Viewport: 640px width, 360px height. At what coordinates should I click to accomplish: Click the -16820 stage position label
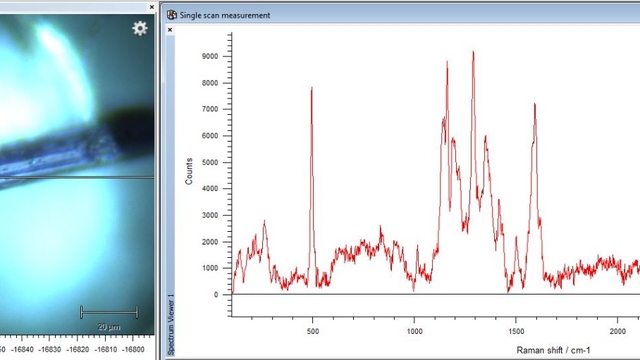coord(78,350)
